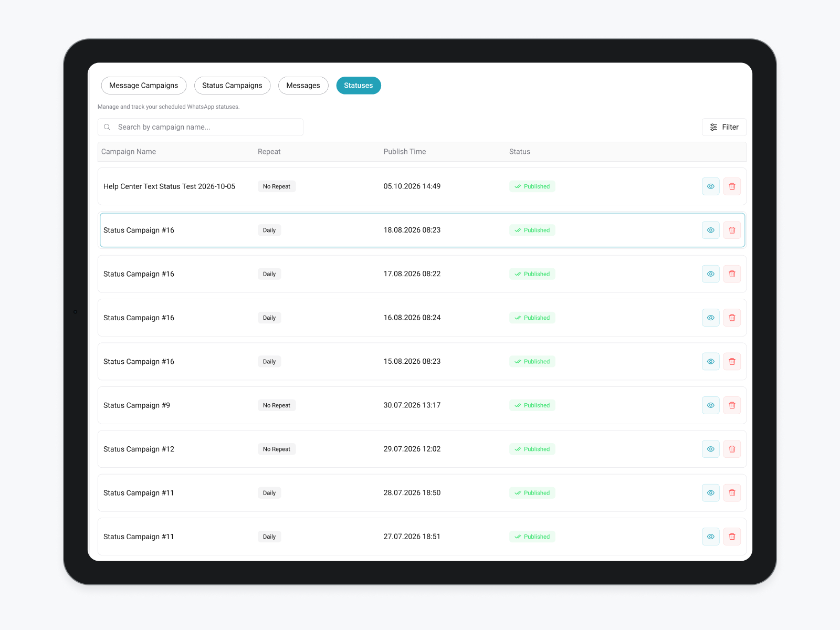Click No Repeat badge on Status Campaign #9
The width and height of the screenshot is (840, 630).
point(277,405)
